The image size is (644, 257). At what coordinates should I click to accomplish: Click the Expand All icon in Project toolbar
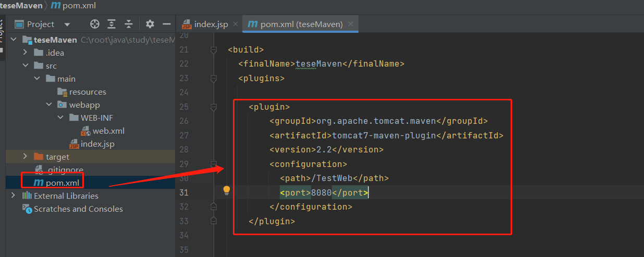[112, 24]
